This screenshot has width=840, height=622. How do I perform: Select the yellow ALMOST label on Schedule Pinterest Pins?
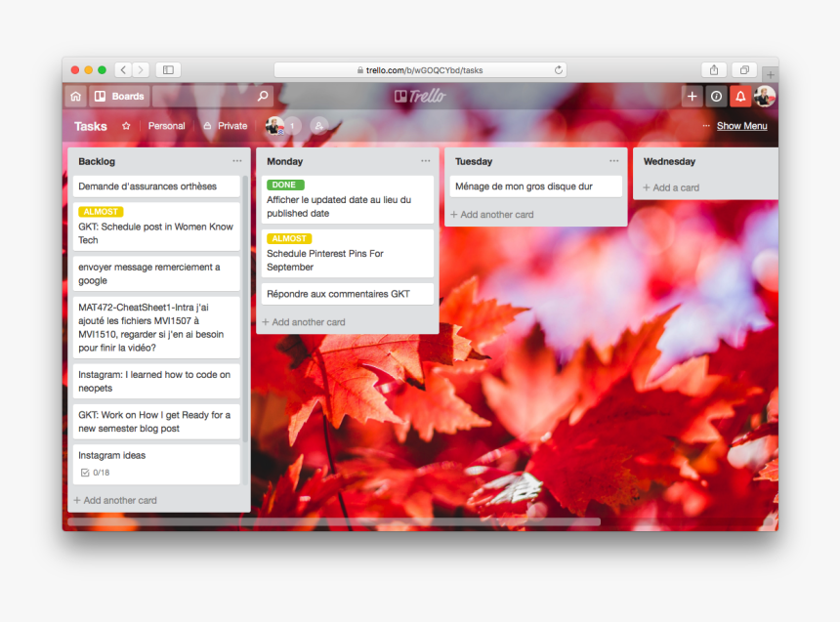(288, 238)
